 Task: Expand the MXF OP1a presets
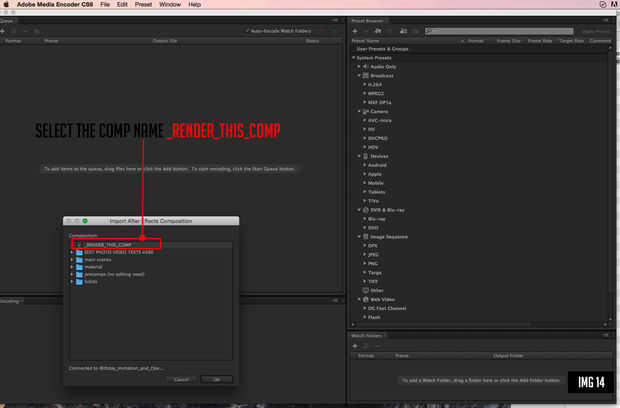coord(365,102)
